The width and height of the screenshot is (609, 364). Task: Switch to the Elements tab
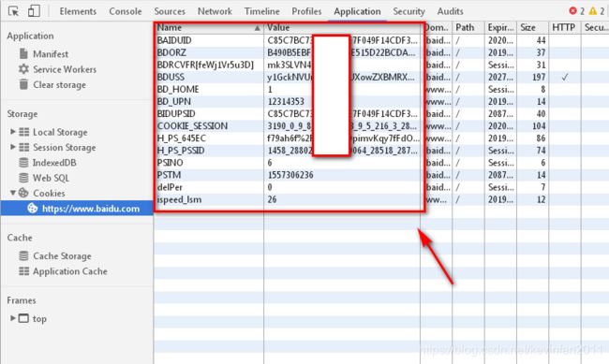(78, 11)
